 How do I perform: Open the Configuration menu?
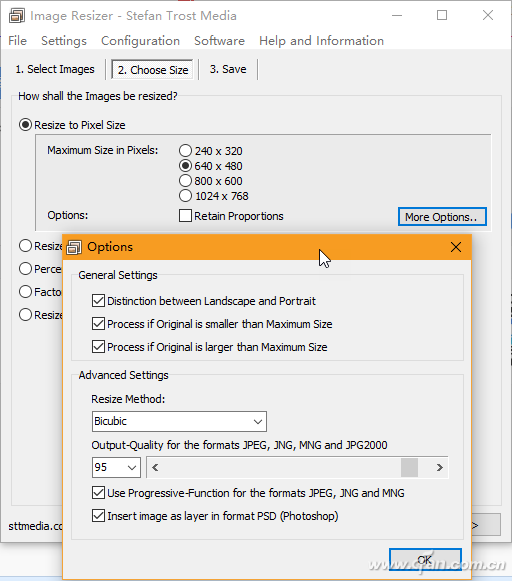click(140, 41)
